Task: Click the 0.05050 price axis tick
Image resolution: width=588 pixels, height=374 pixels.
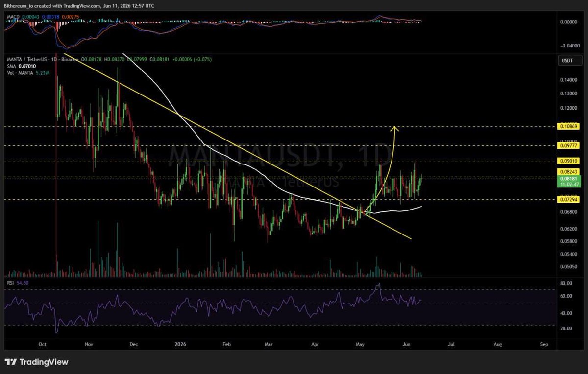Action: click(x=567, y=267)
